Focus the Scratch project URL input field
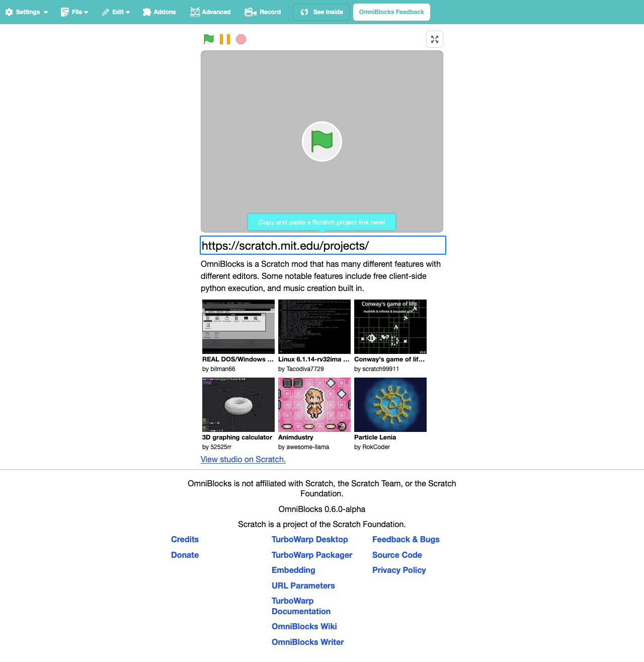This screenshot has width=644, height=662. [323, 245]
